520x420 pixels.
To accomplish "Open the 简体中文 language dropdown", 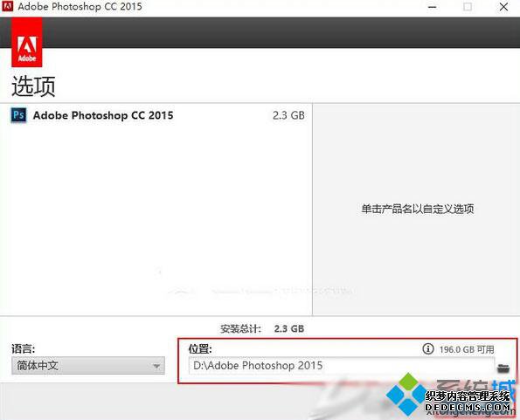I will pyautogui.click(x=88, y=366).
